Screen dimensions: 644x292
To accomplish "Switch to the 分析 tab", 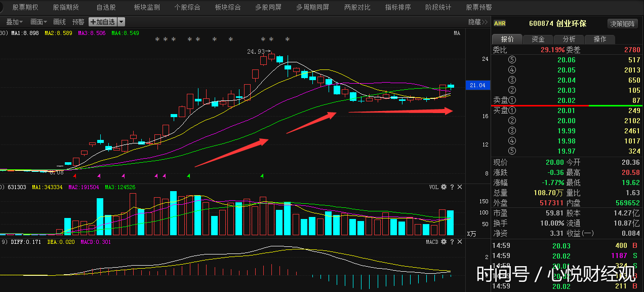I will pos(569,40).
